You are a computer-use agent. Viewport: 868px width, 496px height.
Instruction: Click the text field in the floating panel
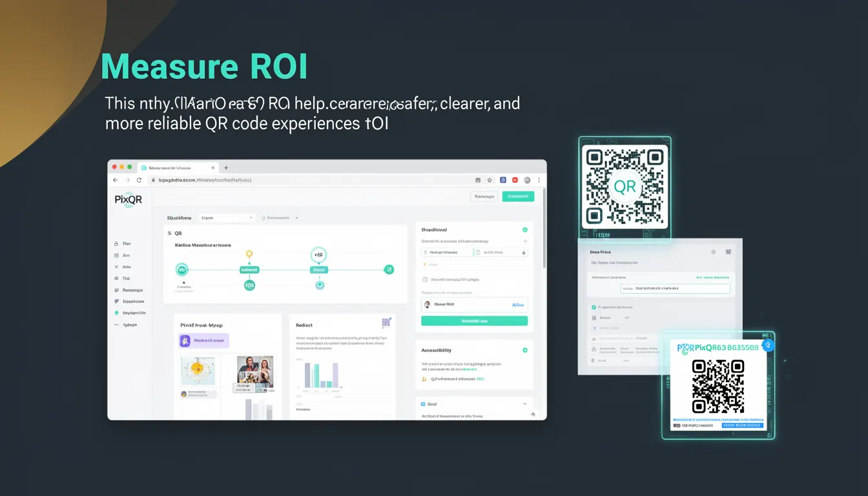point(675,289)
